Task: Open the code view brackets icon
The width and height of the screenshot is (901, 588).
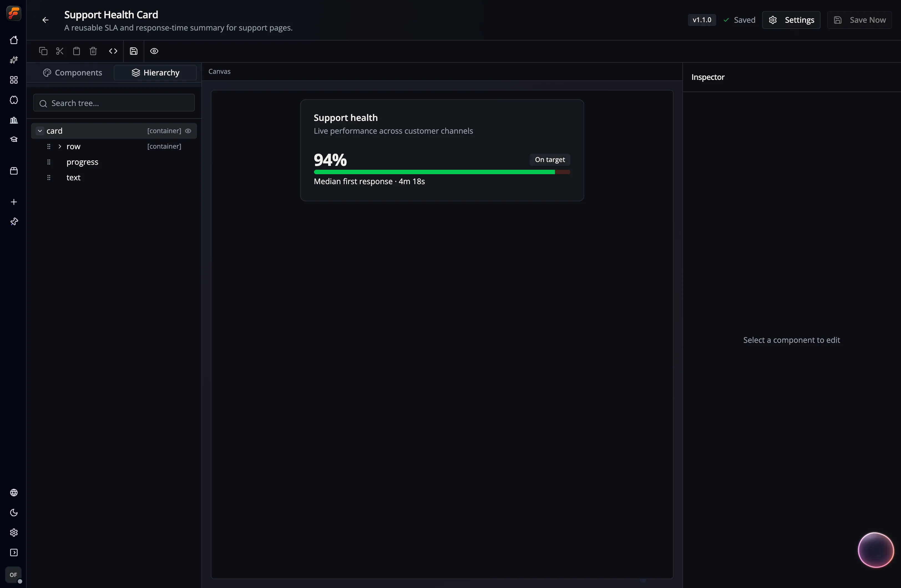Action: coord(113,51)
